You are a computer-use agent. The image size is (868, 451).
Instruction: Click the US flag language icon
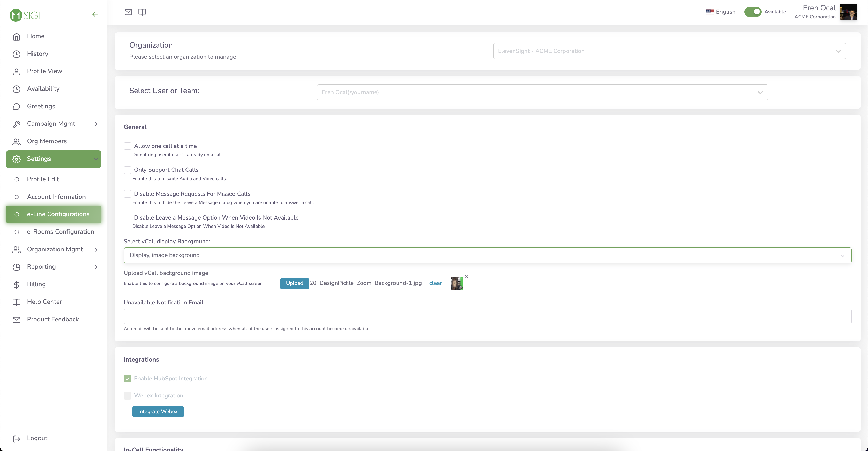(x=710, y=12)
